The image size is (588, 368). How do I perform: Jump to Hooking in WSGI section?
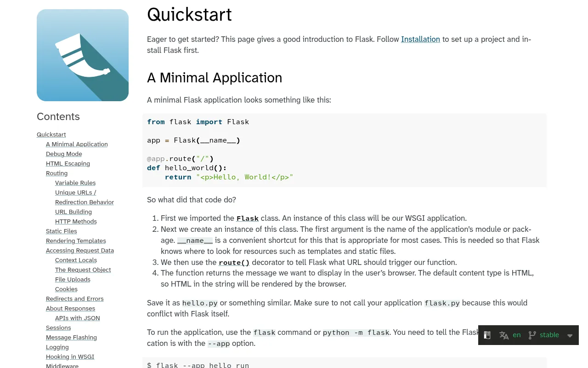(70, 356)
